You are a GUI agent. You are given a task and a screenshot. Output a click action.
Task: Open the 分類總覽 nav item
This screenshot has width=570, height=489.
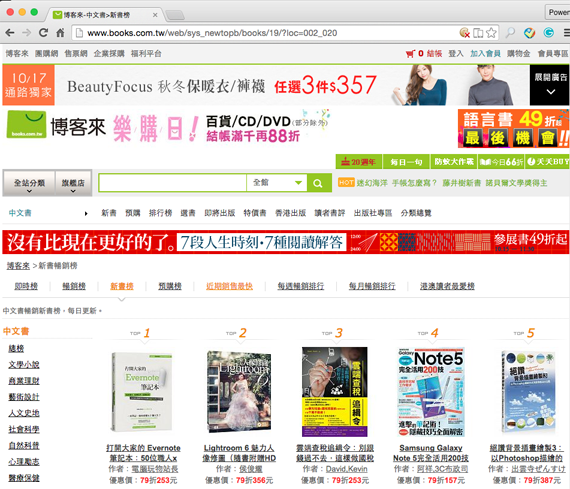(416, 213)
